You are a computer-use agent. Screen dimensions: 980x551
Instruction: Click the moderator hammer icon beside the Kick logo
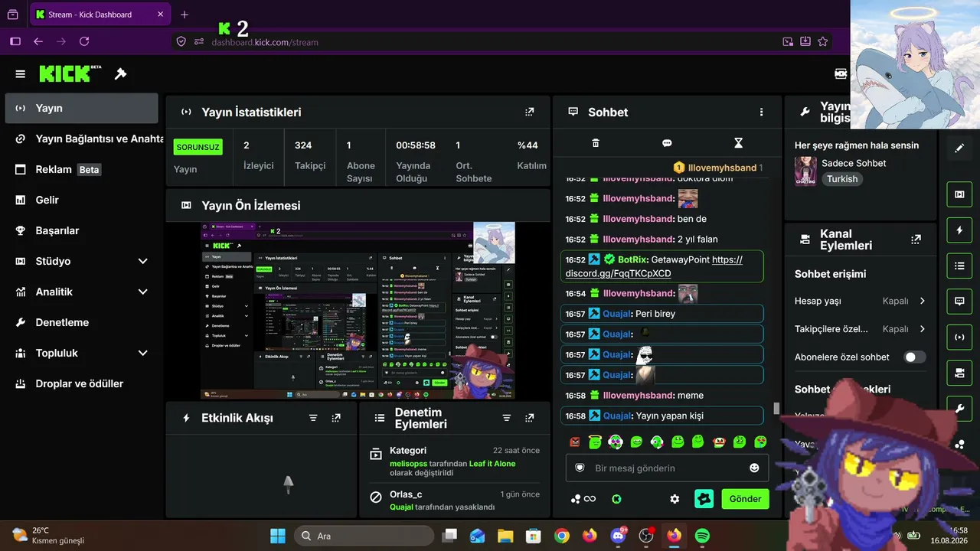click(x=120, y=73)
